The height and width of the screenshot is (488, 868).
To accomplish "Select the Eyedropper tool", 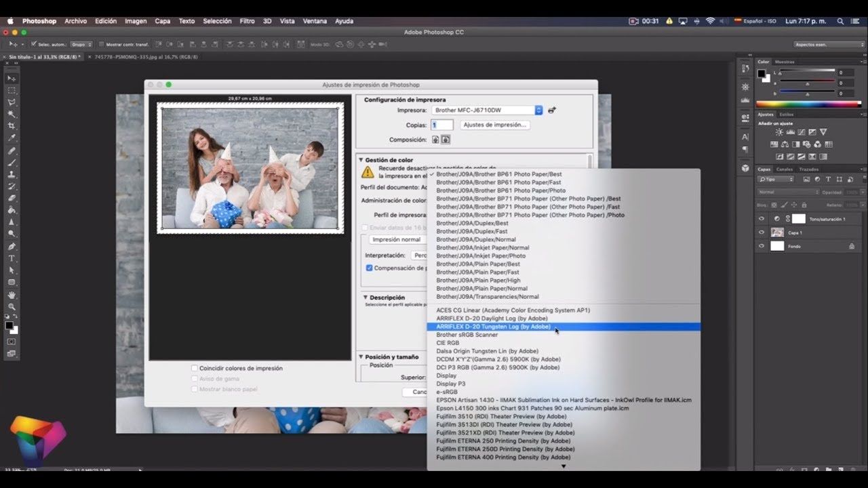I will coord(12,138).
